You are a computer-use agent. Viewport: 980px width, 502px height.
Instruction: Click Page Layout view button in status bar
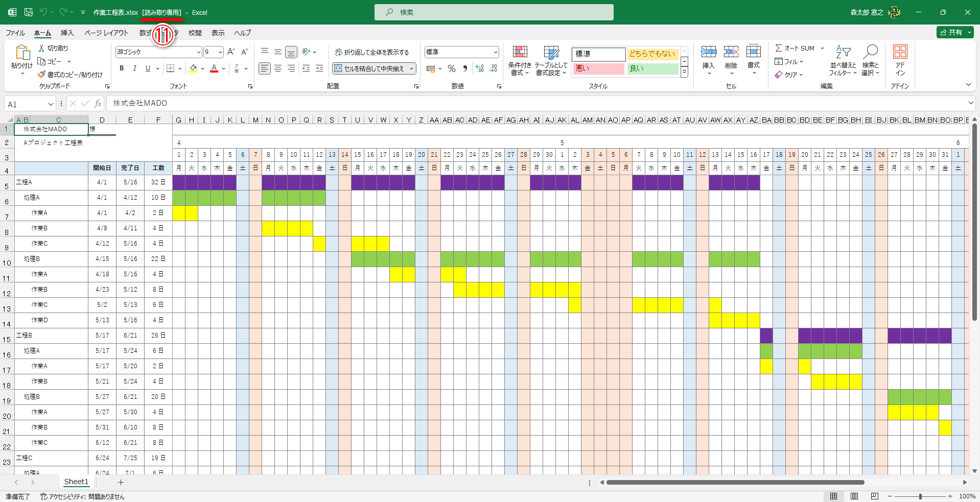click(x=854, y=496)
